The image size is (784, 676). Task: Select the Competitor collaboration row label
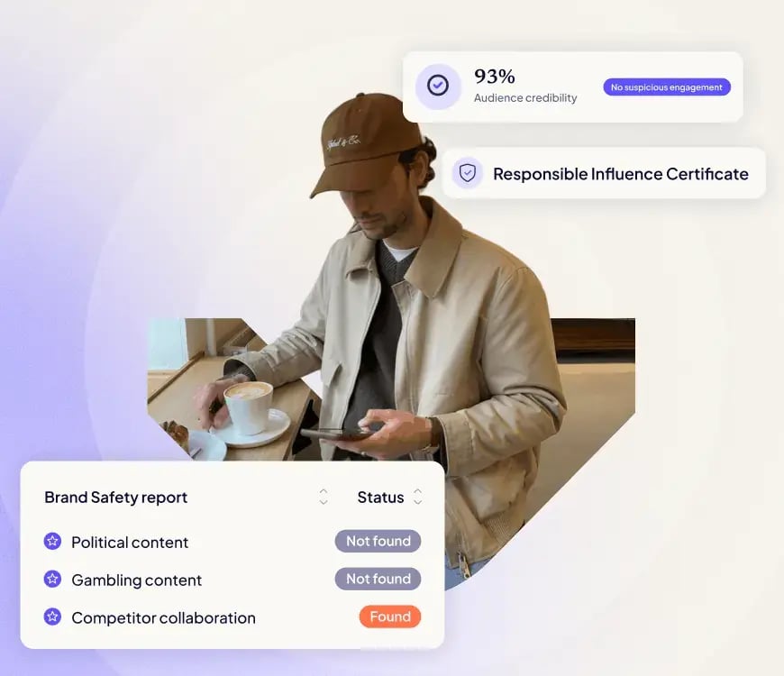[163, 618]
